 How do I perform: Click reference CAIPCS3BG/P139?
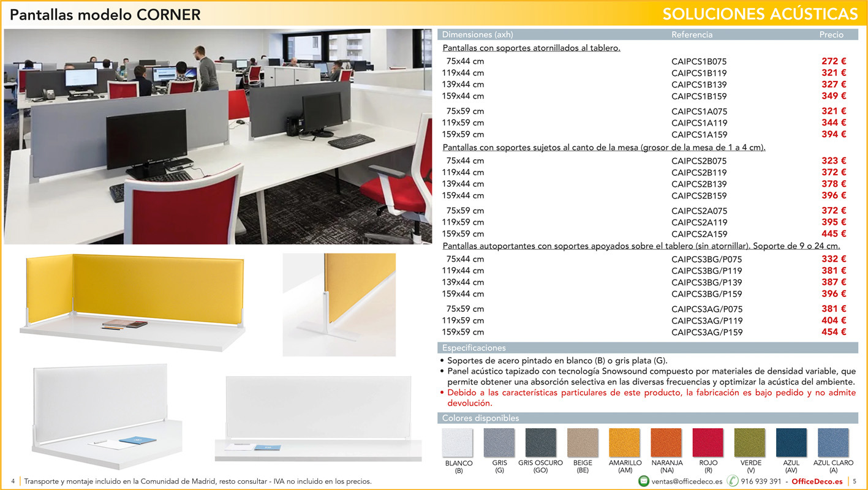[707, 283]
